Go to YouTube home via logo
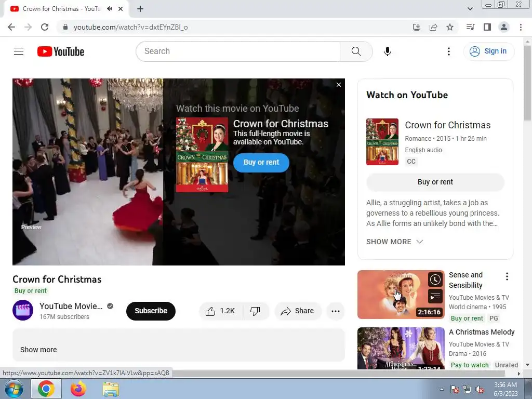The image size is (532, 399). [x=61, y=51]
